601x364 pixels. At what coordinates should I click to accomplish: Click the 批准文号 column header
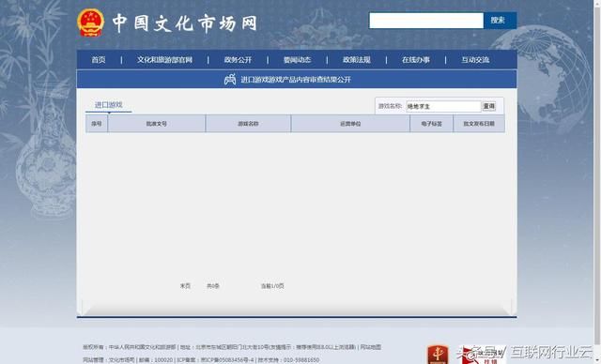157,124
